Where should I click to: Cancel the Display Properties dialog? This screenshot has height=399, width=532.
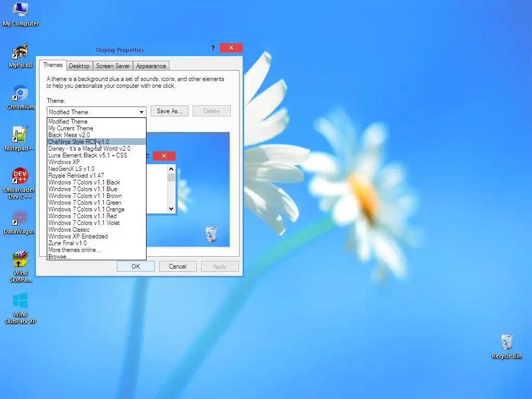178,267
